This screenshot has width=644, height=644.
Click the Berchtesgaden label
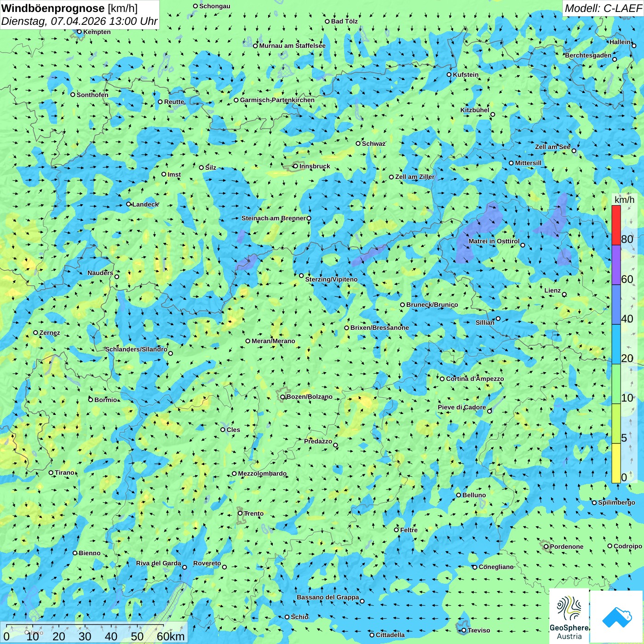pyautogui.click(x=588, y=55)
